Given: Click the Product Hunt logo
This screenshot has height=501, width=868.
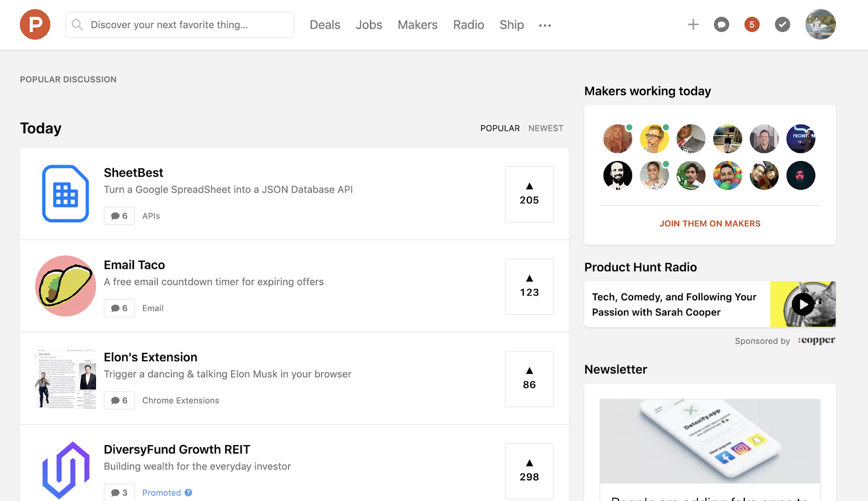Looking at the screenshot, I should tap(35, 24).
